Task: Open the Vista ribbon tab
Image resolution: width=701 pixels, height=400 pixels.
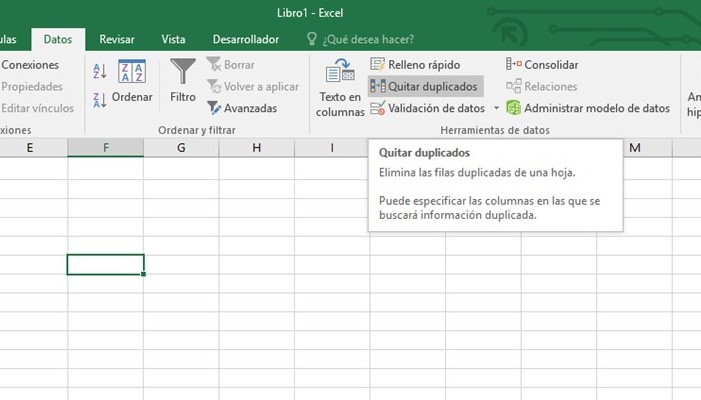Action: [x=173, y=39]
